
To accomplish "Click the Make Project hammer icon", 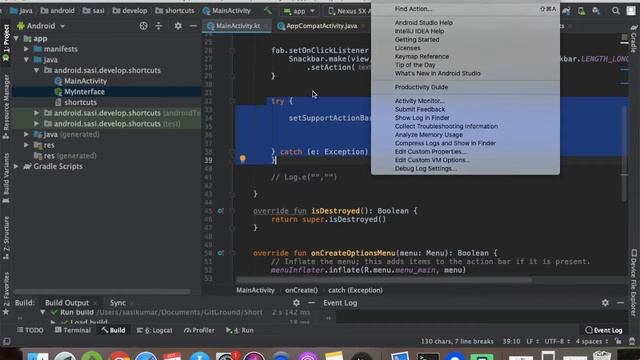I will 267,11.
